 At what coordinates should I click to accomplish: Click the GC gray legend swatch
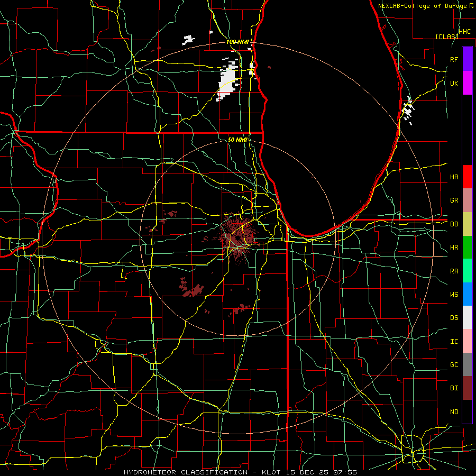467,364
